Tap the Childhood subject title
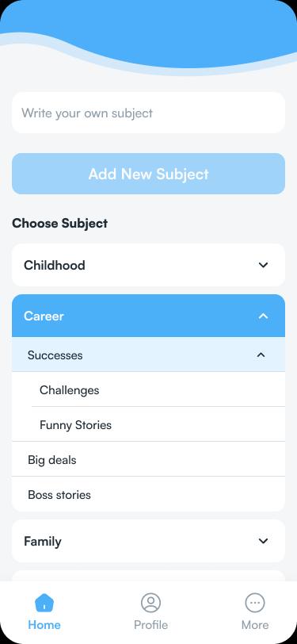 pos(55,265)
